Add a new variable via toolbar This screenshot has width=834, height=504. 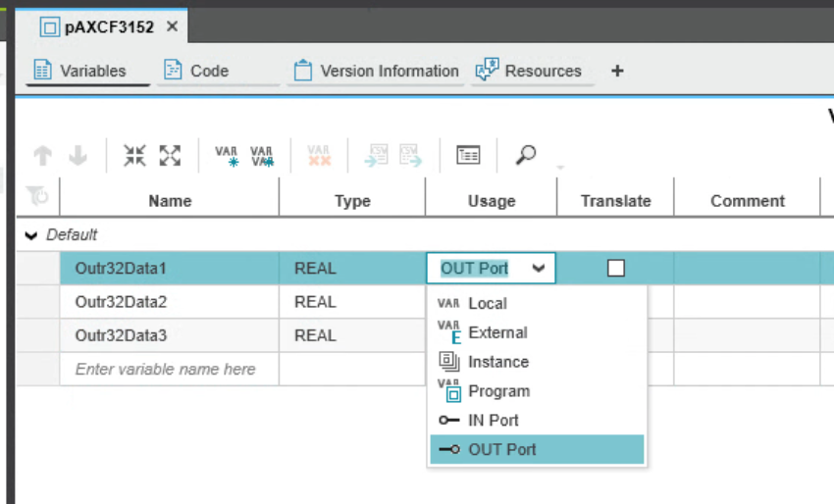click(x=227, y=156)
